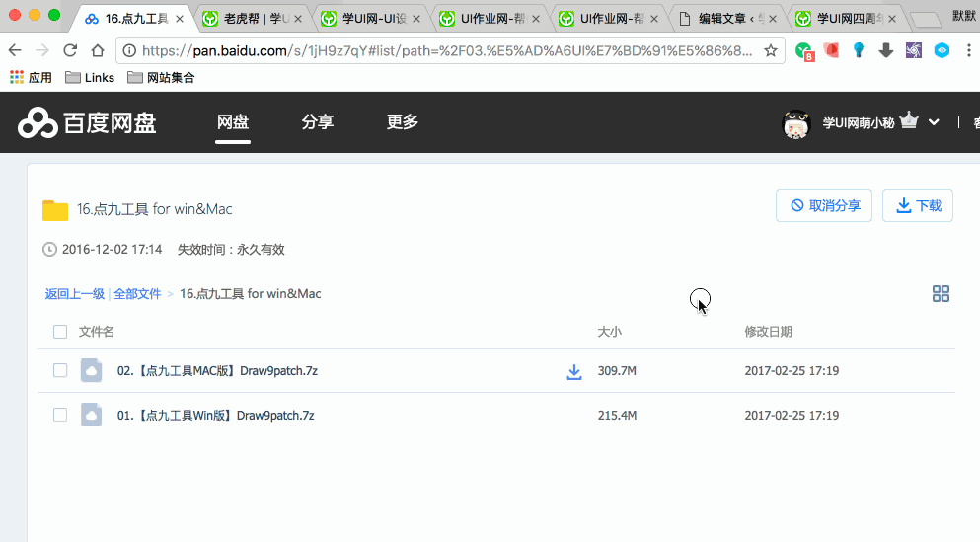
Task: Open the red extension icon in toolbar
Action: [x=831, y=50]
